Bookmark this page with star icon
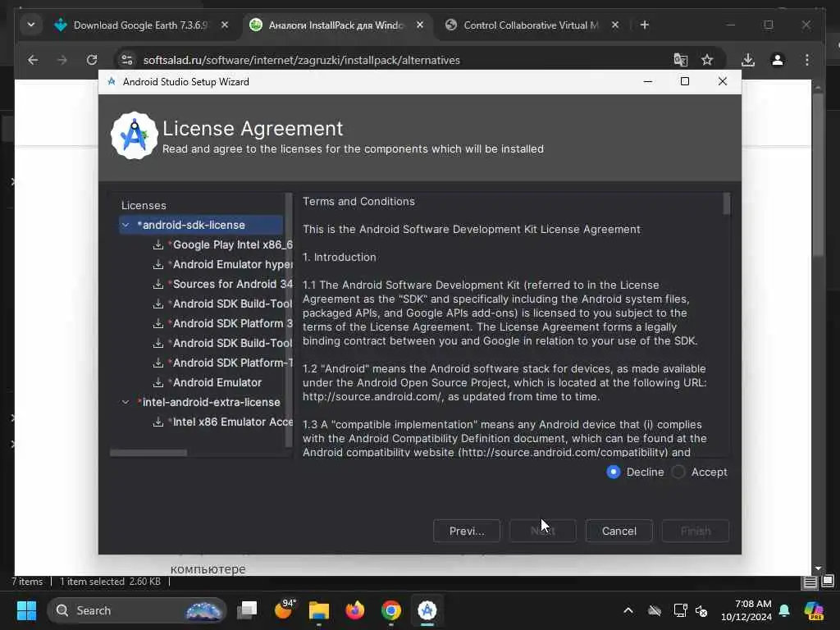Image resolution: width=840 pixels, height=630 pixels. (x=707, y=60)
